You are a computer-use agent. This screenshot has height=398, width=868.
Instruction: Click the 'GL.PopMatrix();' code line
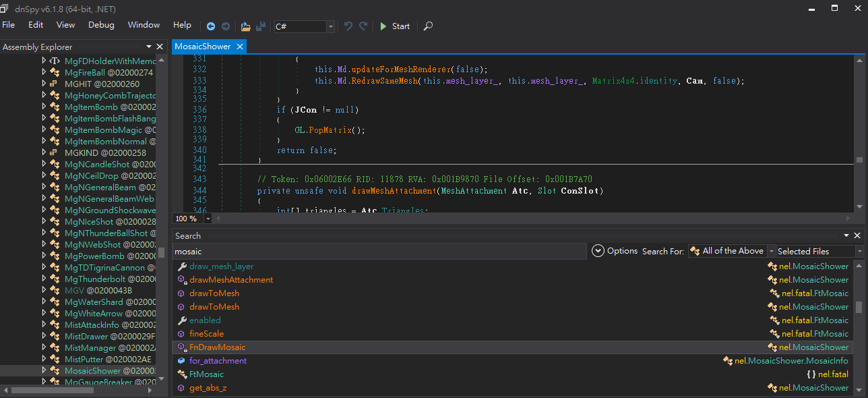[x=330, y=130]
